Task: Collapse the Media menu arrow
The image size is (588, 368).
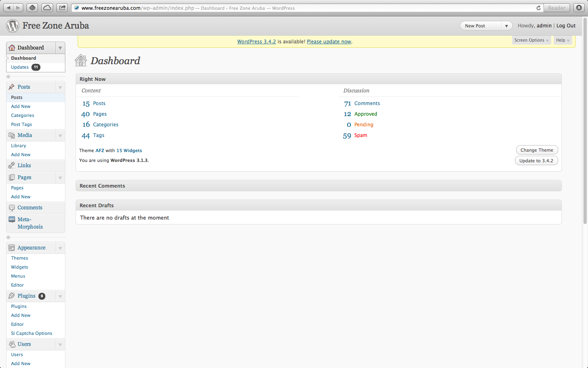Action: (x=60, y=135)
